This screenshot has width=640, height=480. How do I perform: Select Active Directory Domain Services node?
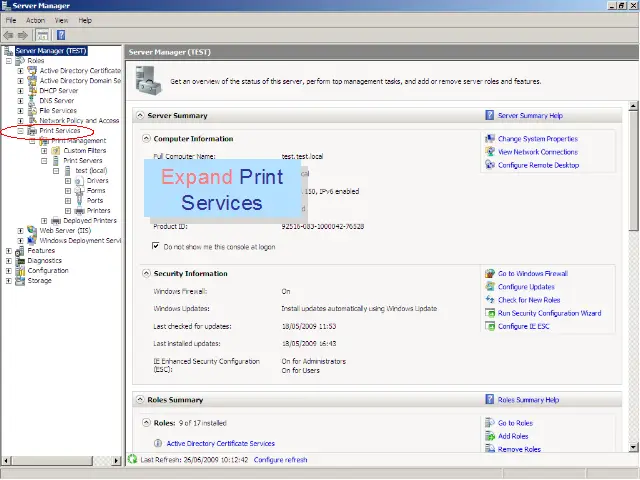pos(80,81)
